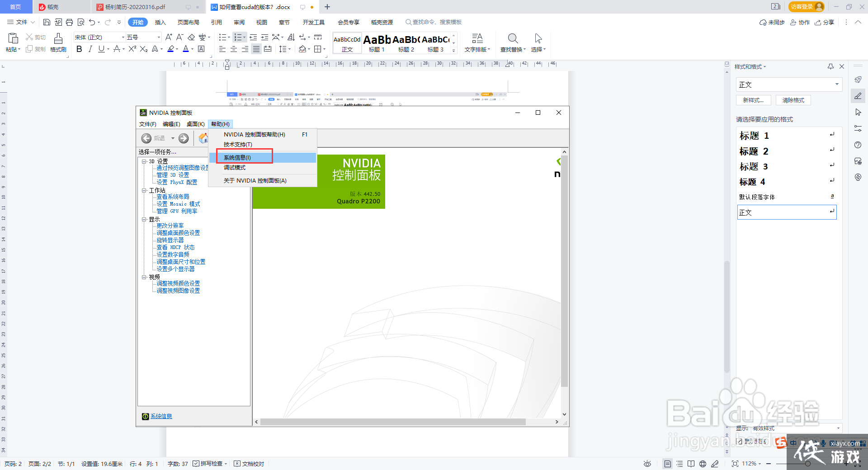Switch to the 插入 ribbon tab
868x470 pixels.
(160, 22)
